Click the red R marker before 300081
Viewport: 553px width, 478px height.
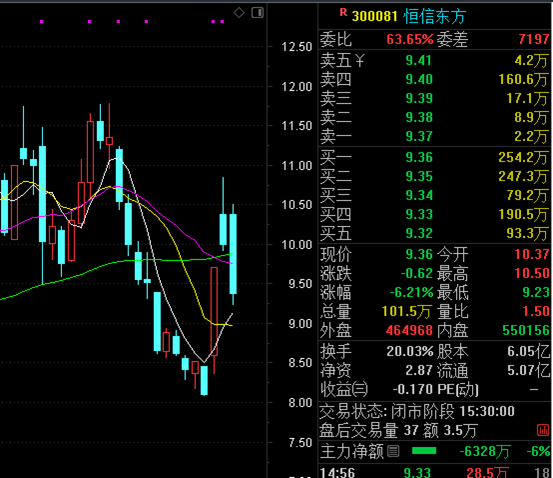tap(344, 13)
